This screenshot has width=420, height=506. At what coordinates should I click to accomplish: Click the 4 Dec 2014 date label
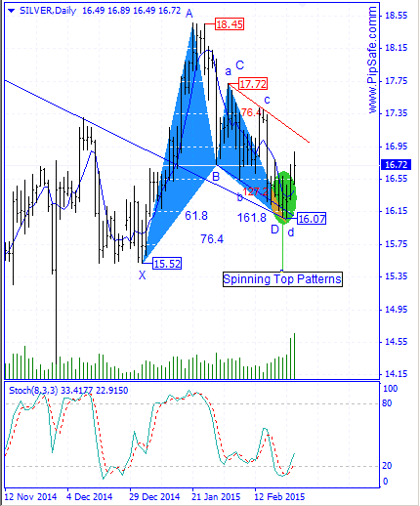[90, 497]
